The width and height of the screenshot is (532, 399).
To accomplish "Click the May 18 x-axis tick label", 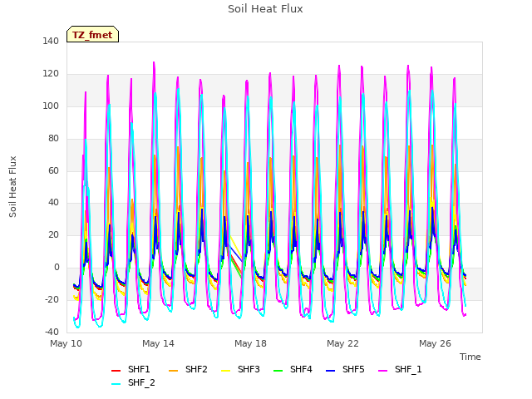I will (x=250, y=343).
